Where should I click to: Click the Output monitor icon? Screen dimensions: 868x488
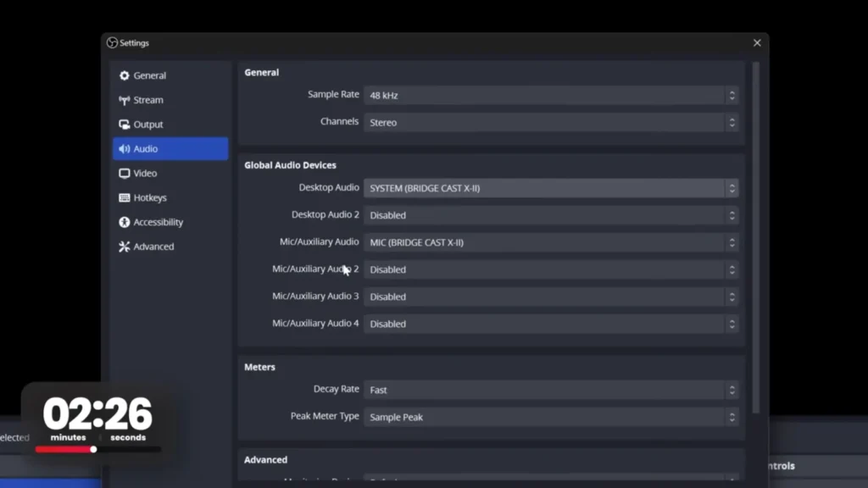click(x=124, y=125)
